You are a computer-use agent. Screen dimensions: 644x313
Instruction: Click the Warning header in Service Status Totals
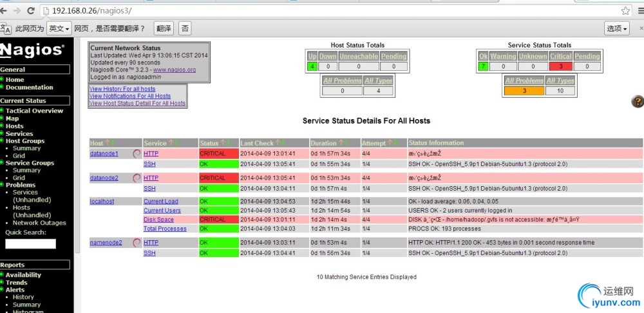tap(503, 56)
